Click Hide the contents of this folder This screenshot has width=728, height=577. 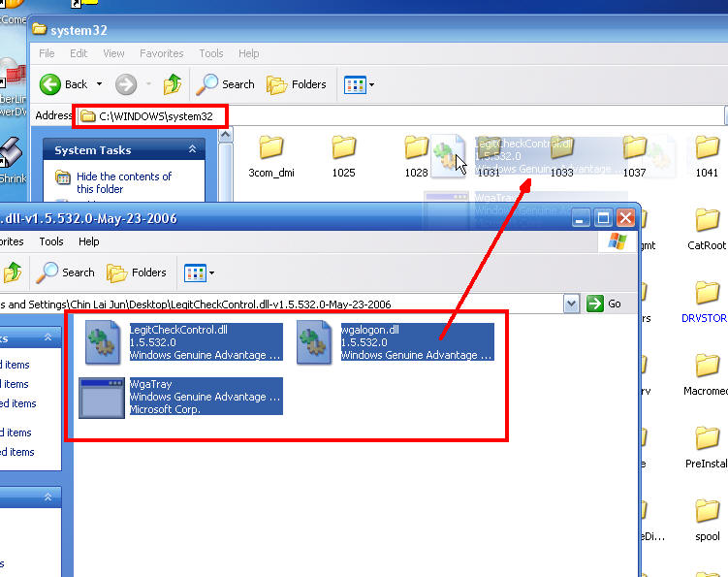coord(124,182)
